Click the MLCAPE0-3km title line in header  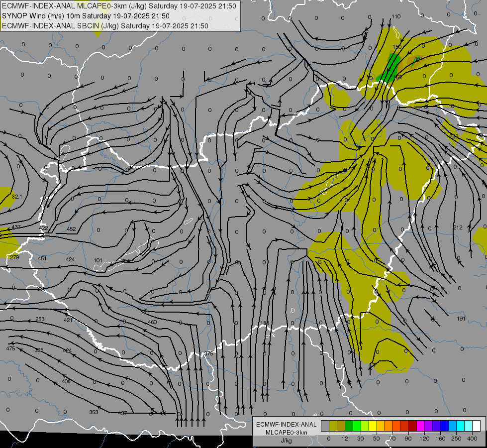(x=119, y=6)
